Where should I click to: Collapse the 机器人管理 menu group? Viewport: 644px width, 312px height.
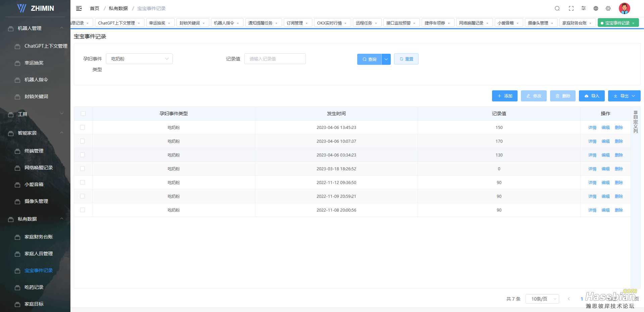[35, 28]
